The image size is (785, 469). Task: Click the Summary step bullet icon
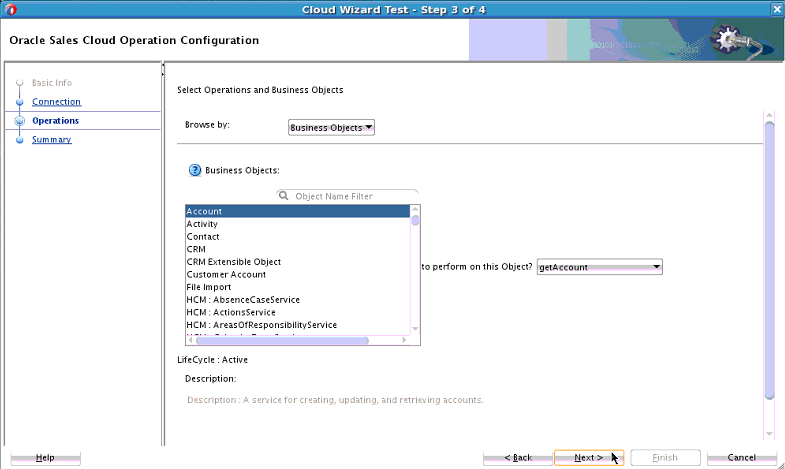(x=20, y=140)
